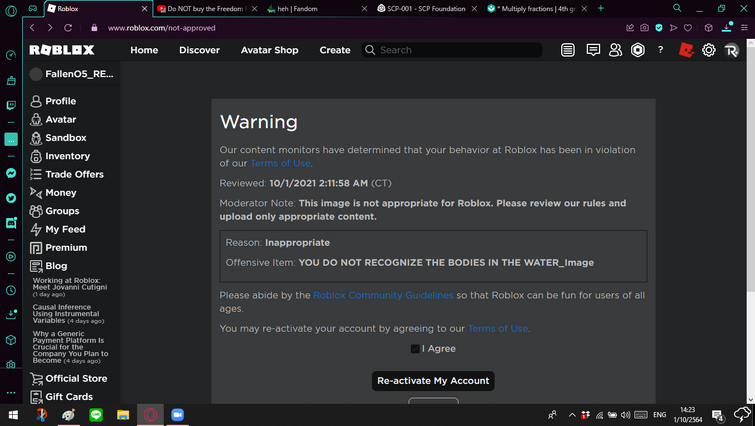This screenshot has height=426, width=755.
Task: Open Roblox messages chat bubble icon
Action: click(593, 50)
